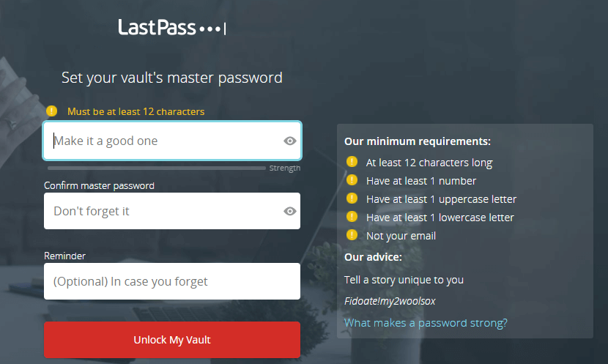Select the Reminder hint input field
Screen dimensions: 608x364
172,281
